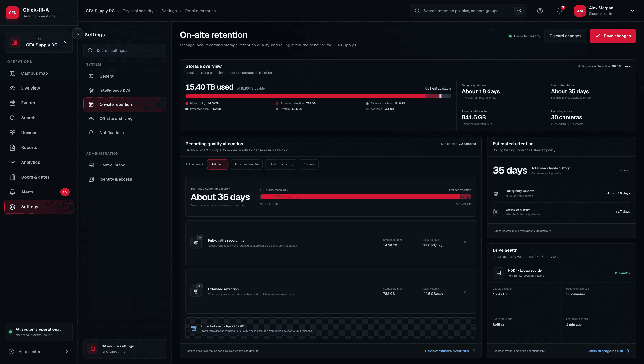The image size is (644, 364).
Task: Click the CFA Supply DC breadcrumb
Action: [100, 11]
